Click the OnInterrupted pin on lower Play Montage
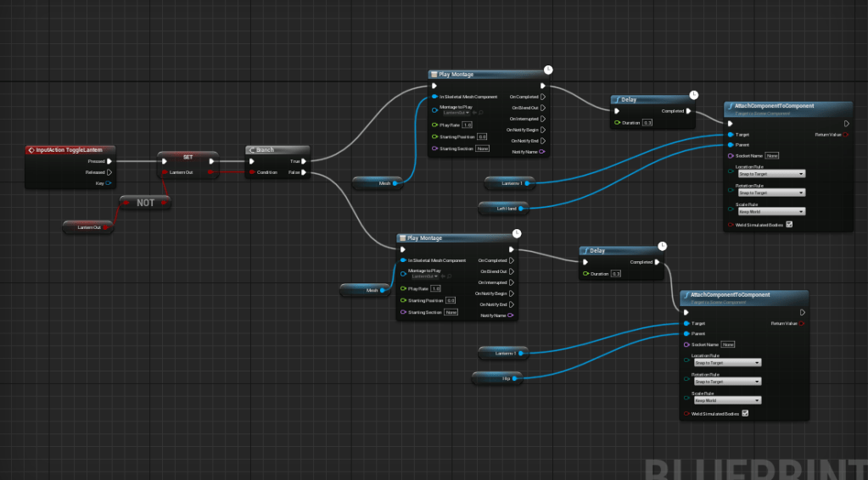The height and width of the screenshot is (480, 868). point(512,282)
